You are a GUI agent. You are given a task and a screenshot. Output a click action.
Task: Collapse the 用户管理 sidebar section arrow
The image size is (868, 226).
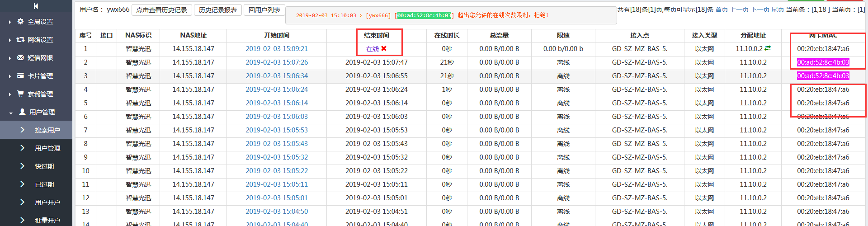[x=10, y=113]
